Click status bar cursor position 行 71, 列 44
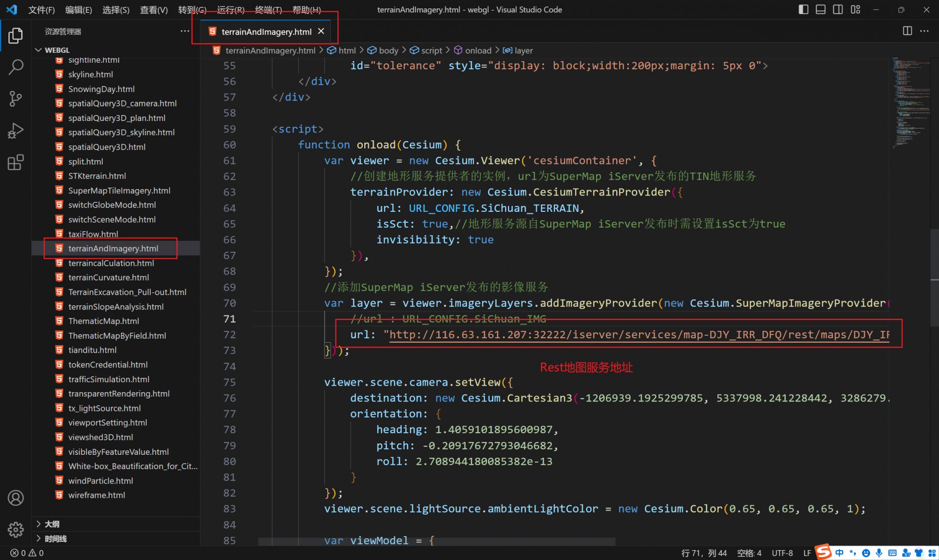 coord(704,553)
